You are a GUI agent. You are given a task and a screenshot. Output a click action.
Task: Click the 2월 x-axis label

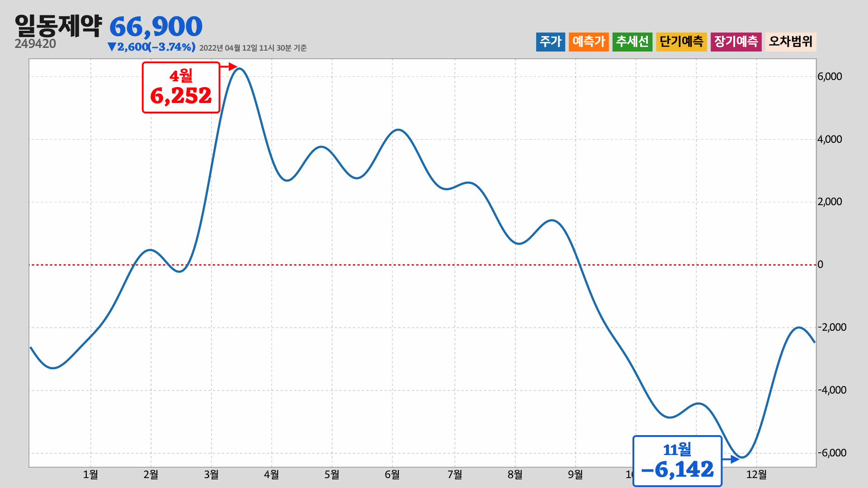pyautogui.click(x=151, y=474)
